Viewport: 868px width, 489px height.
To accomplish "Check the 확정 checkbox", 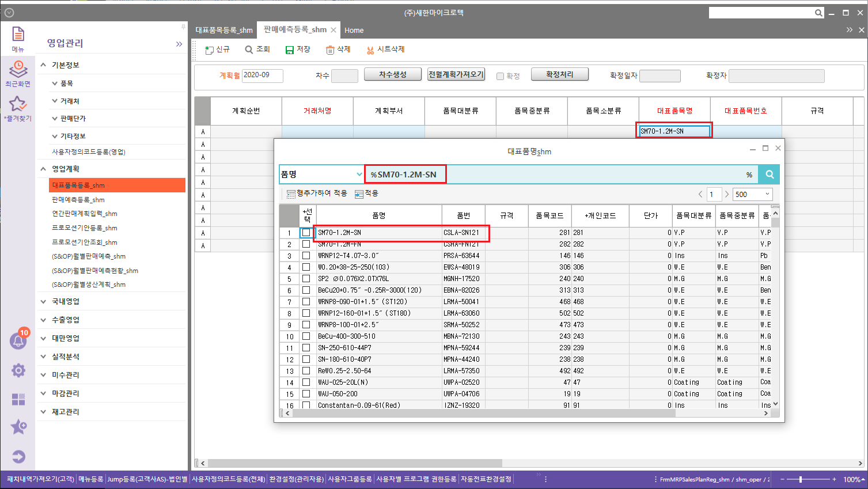I will (x=500, y=76).
